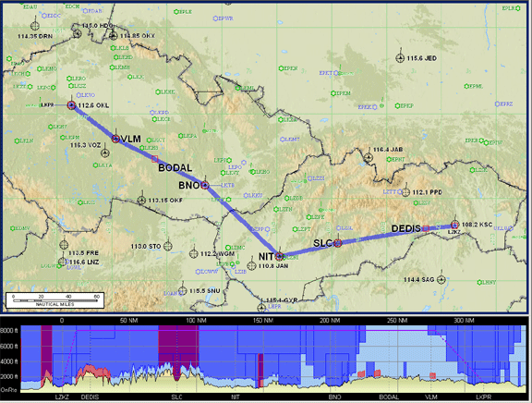Click the SLC label on elevation profile

176,397
